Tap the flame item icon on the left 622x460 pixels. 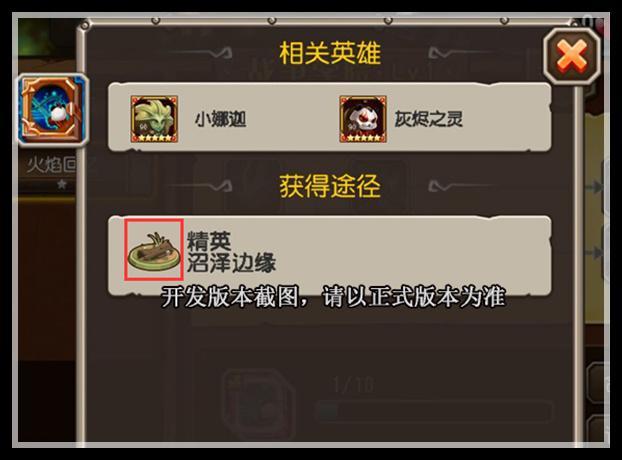[x=53, y=109]
